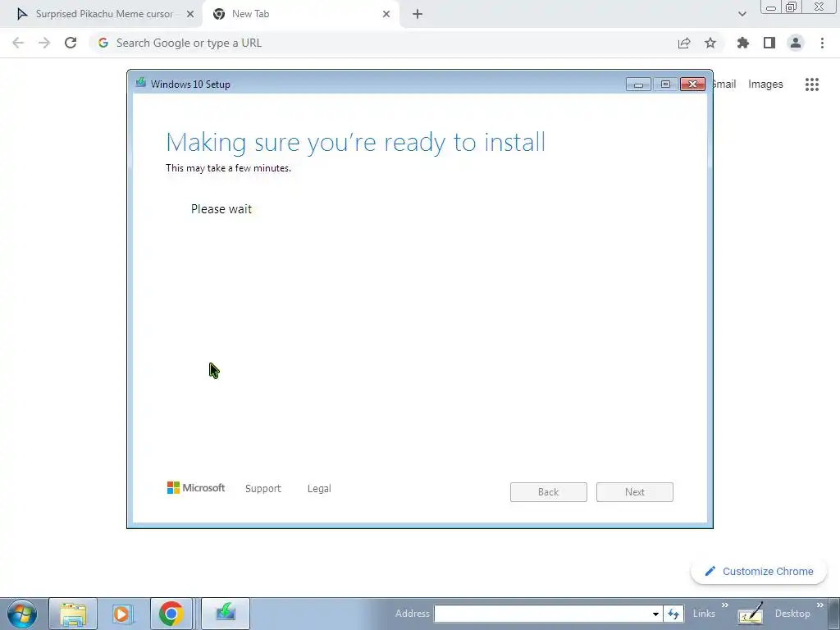This screenshot has width=840, height=630.
Task: Click the Next button in Setup
Action: [635, 492]
